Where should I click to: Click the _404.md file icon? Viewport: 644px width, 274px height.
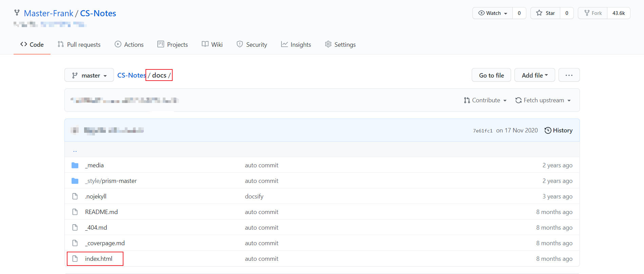click(x=75, y=228)
